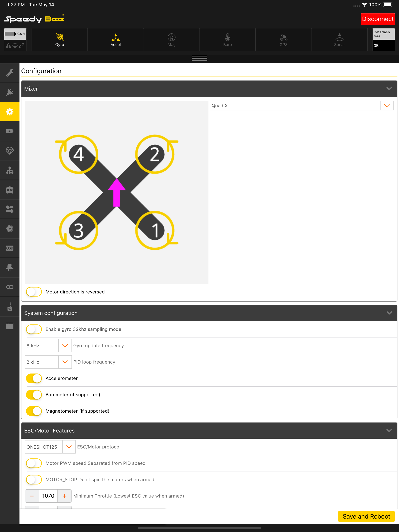Open the Quad X mixer dropdown
Screen dimensions: 399x532
pos(302,106)
